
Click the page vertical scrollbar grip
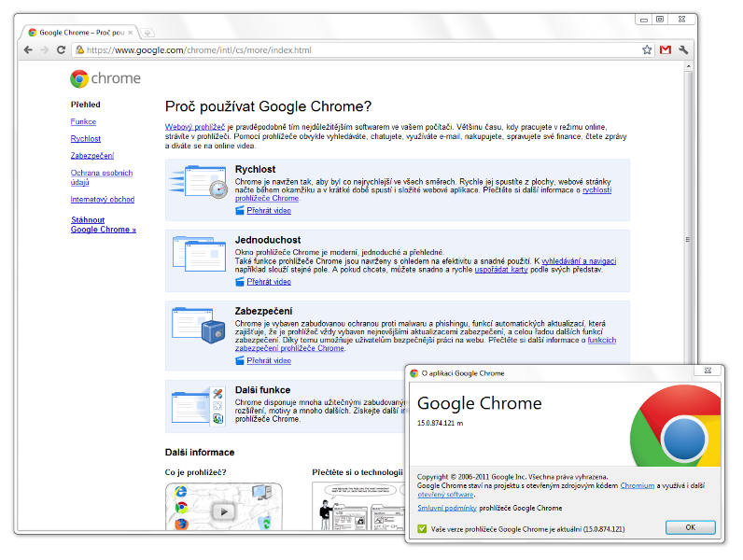coord(688,239)
